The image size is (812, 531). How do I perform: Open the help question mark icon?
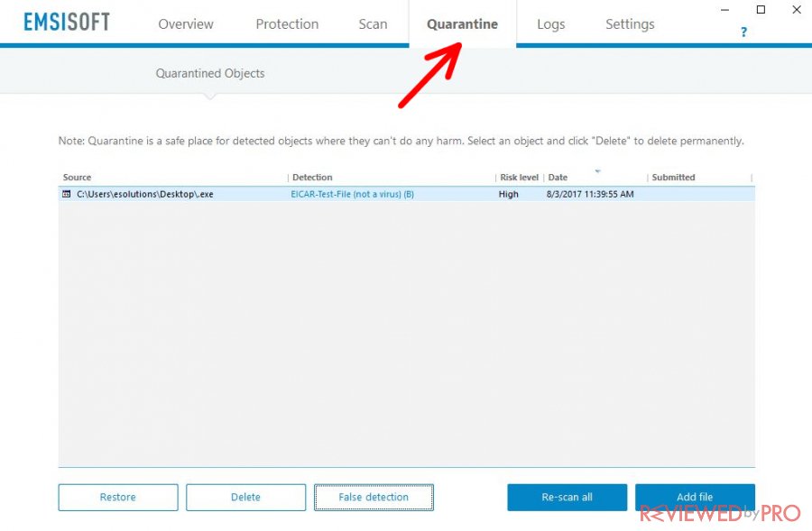[743, 32]
